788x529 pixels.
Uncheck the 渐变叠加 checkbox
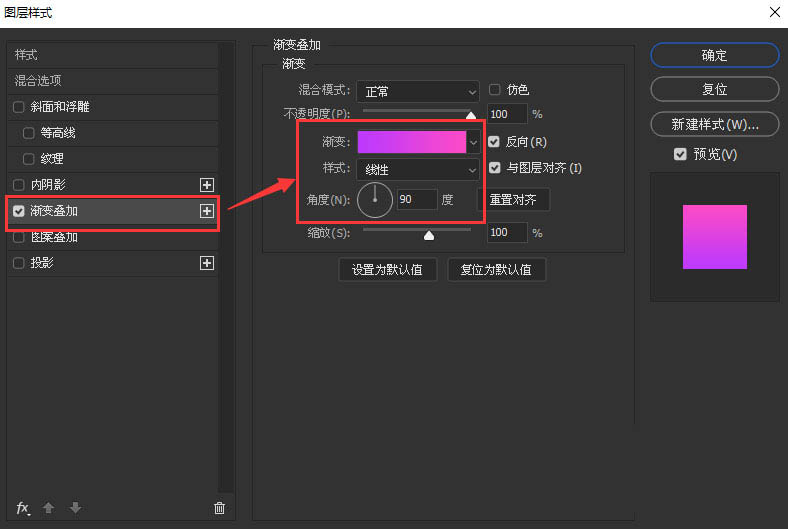19,211
